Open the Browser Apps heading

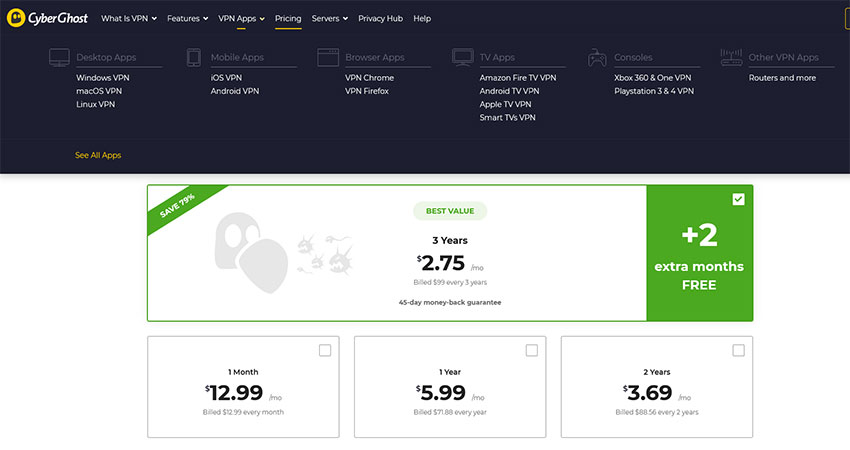click(x=375, y=57)
